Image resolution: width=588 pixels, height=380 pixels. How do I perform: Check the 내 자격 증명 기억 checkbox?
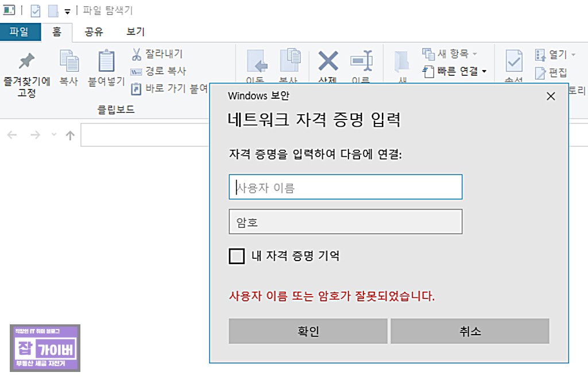click(236, 257)
